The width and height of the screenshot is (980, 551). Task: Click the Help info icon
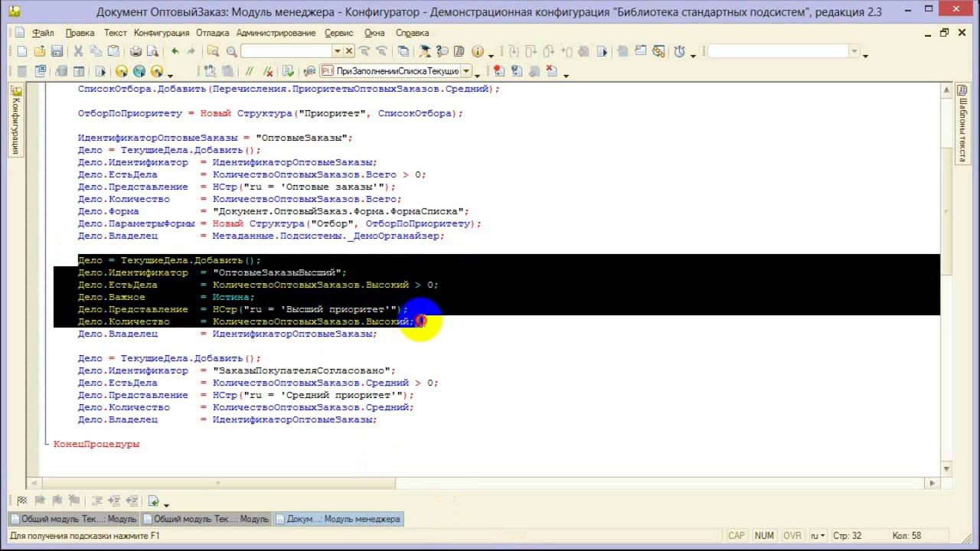(478, 51)
